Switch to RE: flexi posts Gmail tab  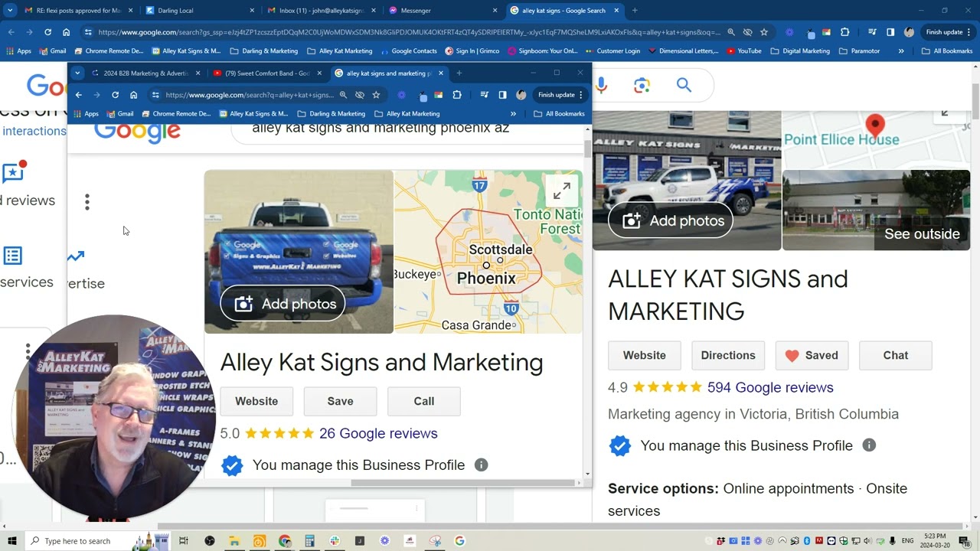tap(79, 11)
